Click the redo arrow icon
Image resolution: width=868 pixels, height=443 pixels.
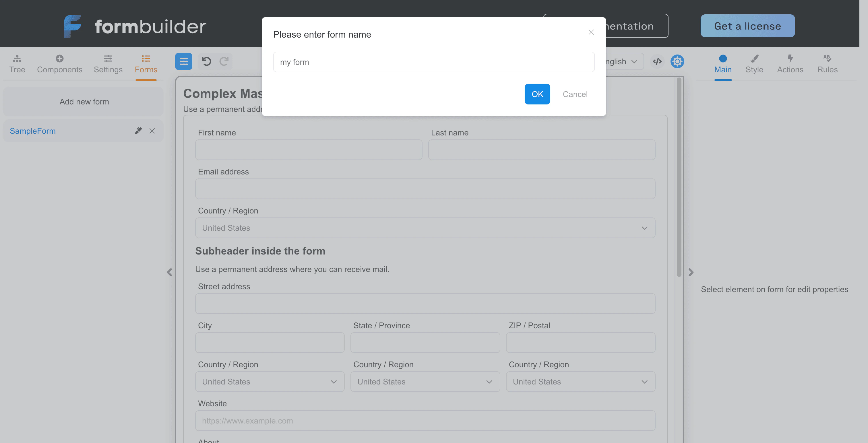click(x=224, y=61)
